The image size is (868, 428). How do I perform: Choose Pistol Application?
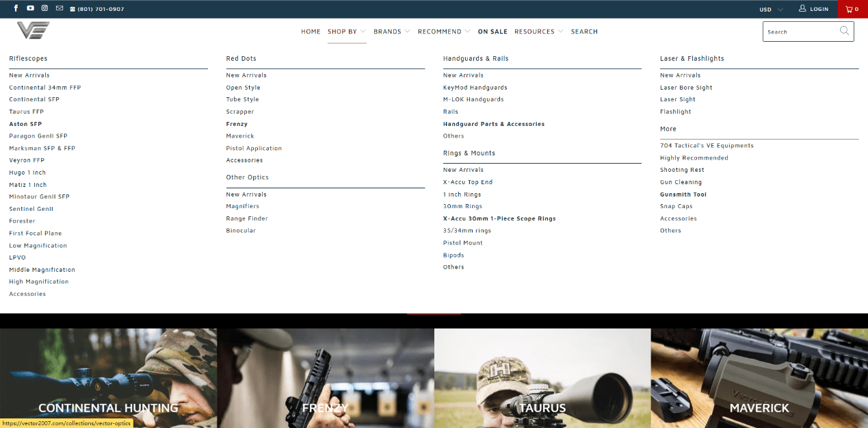pyautogui.click(x=254, y=148)
